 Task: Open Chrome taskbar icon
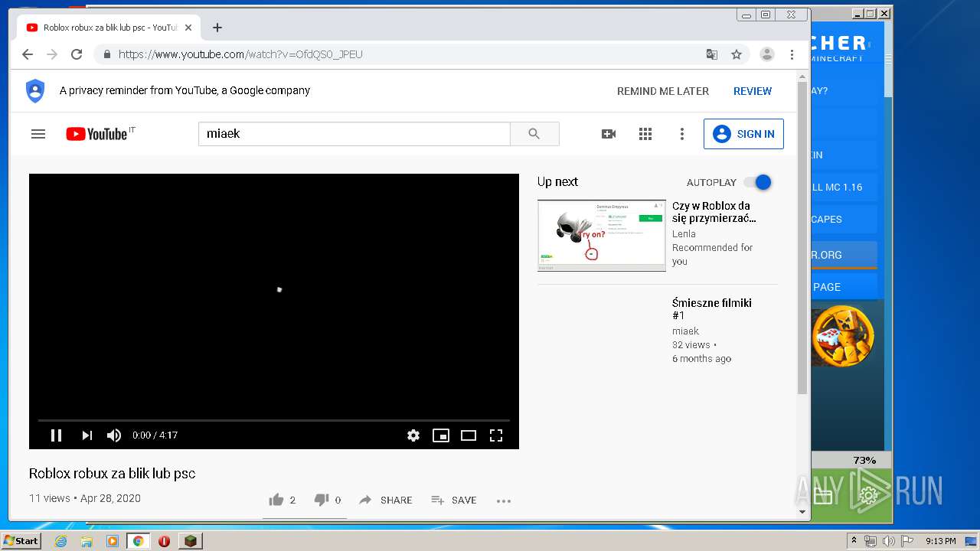[x=139, y=541]
